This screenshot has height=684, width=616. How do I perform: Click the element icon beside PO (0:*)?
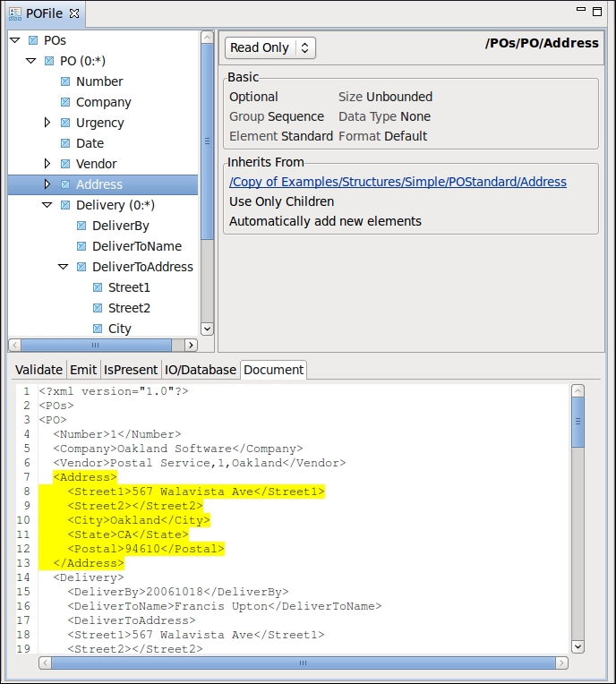(49, 61)
